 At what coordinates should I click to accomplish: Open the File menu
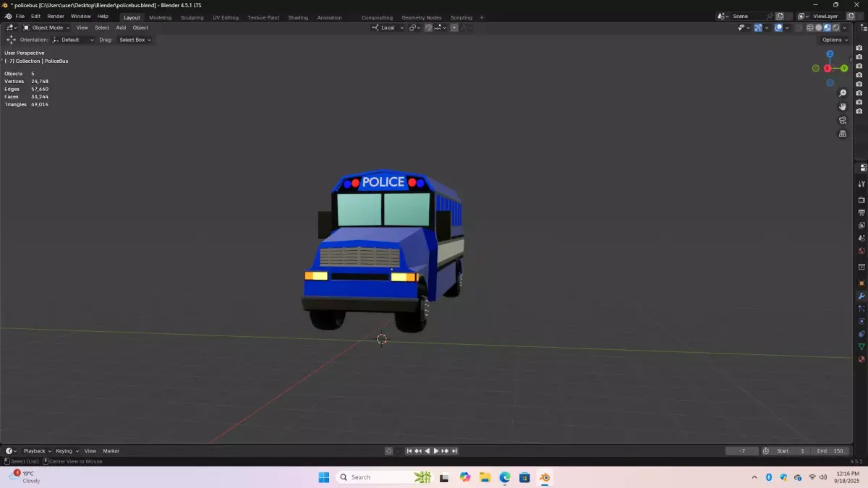pyautogui.click(x=20, y=17)
